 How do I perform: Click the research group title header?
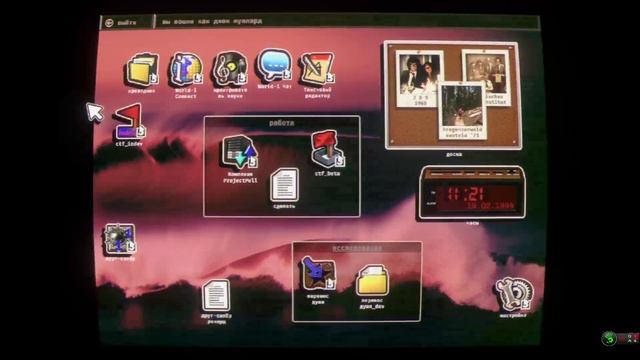coord(357,248)
